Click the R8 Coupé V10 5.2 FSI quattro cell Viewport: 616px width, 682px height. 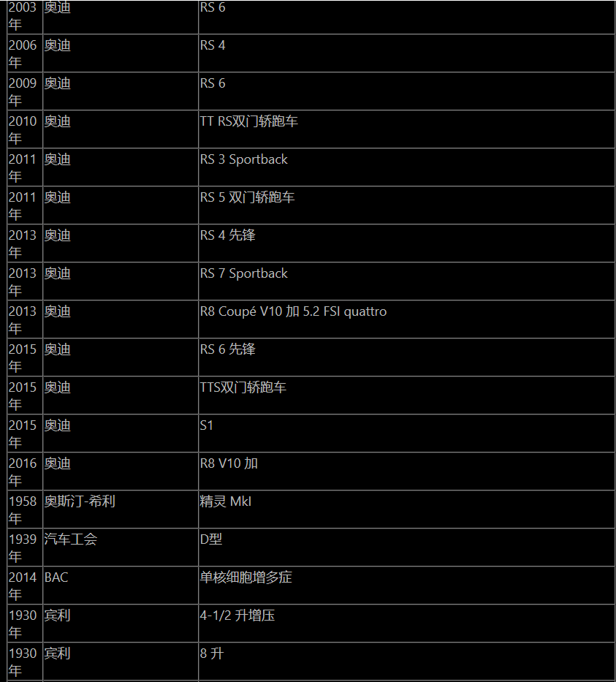(x=406, y=319)
